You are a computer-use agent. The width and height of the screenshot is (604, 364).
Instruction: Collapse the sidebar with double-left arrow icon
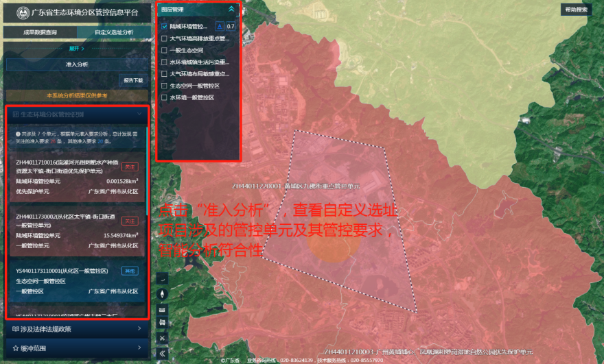point(163,353)
